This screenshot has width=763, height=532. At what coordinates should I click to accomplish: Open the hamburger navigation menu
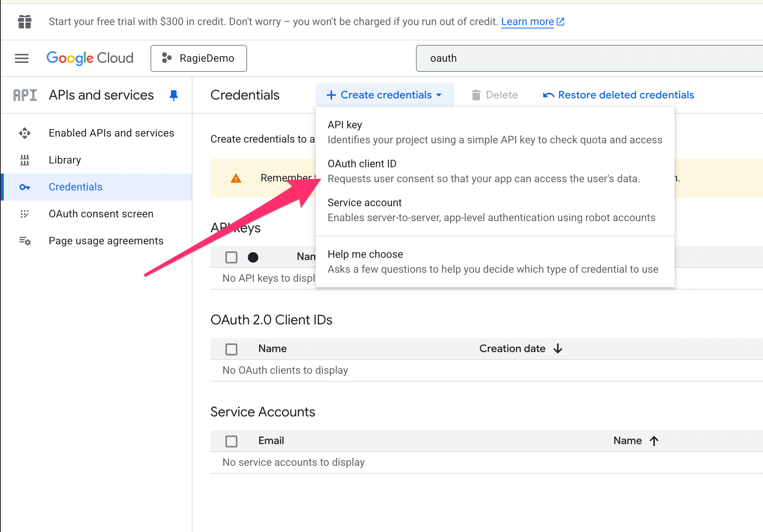22,58
